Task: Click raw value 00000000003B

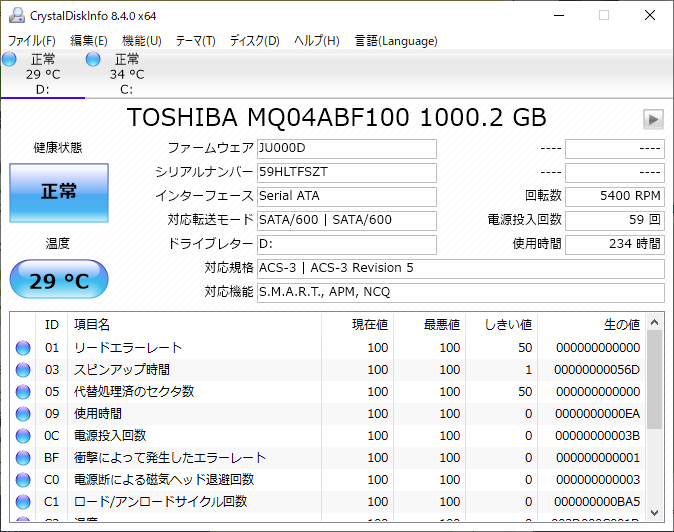Action: [x=597, y=436]
